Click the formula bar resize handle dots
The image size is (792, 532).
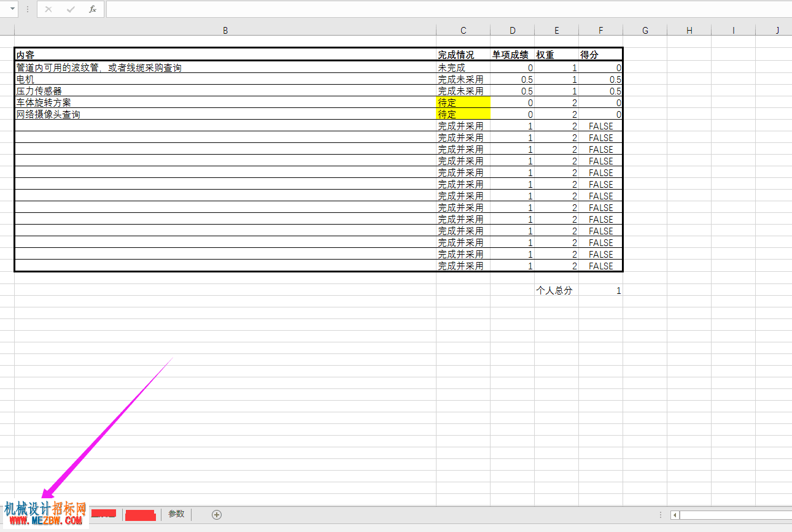(x=28, y=9)
